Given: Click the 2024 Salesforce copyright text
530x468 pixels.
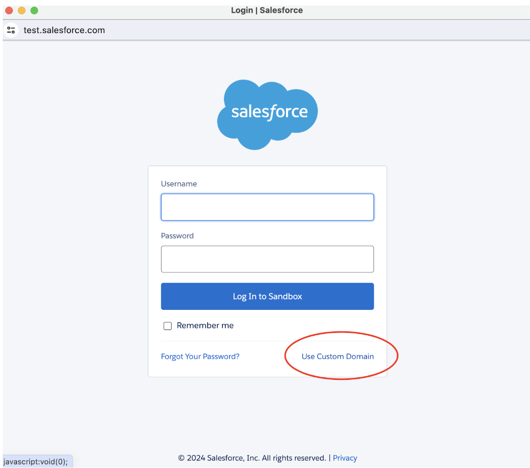Looking at the screenshot, I should pyautogui.click(x=252, y=458).
